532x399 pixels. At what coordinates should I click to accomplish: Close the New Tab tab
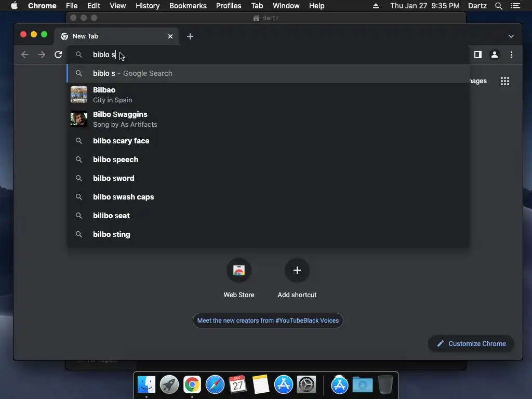click(170, 36)
